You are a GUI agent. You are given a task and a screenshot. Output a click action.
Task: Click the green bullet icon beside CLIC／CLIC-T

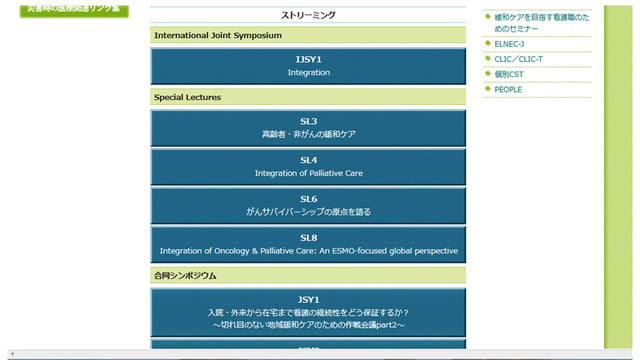pos(488,58)
